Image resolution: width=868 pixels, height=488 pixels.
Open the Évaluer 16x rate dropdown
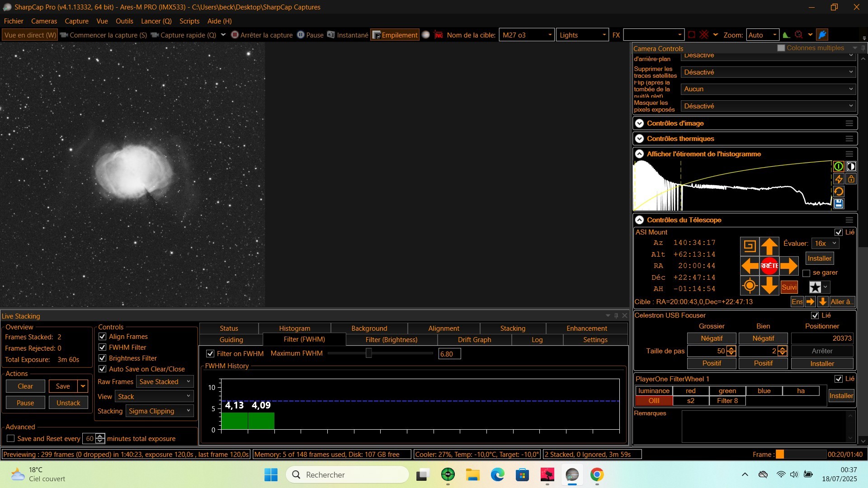[826, 244]
